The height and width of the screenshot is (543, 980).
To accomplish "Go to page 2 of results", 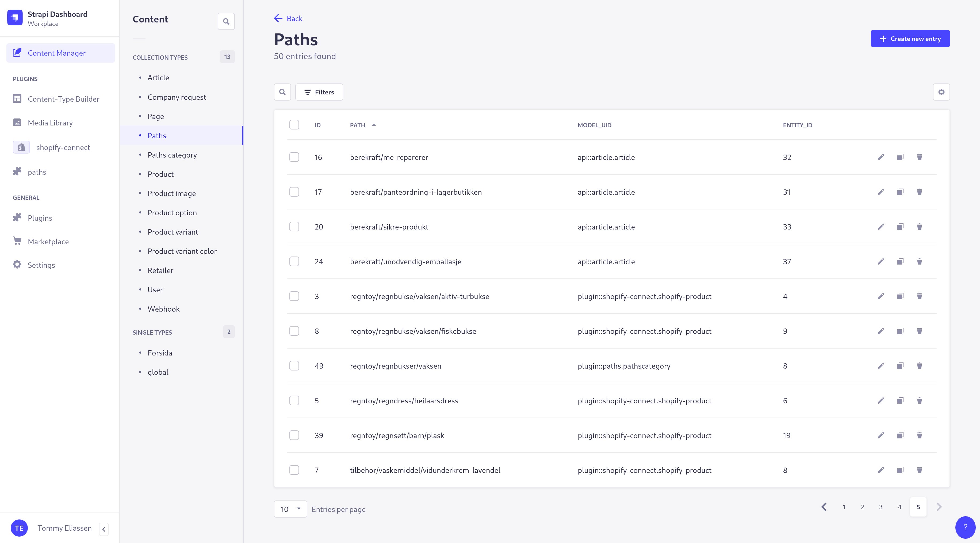I will click(862, 507).
